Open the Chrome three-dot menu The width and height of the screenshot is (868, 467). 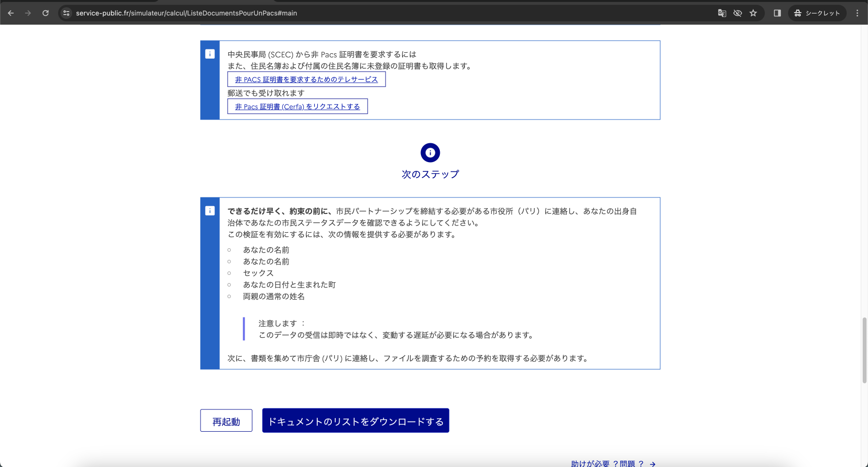857,13
